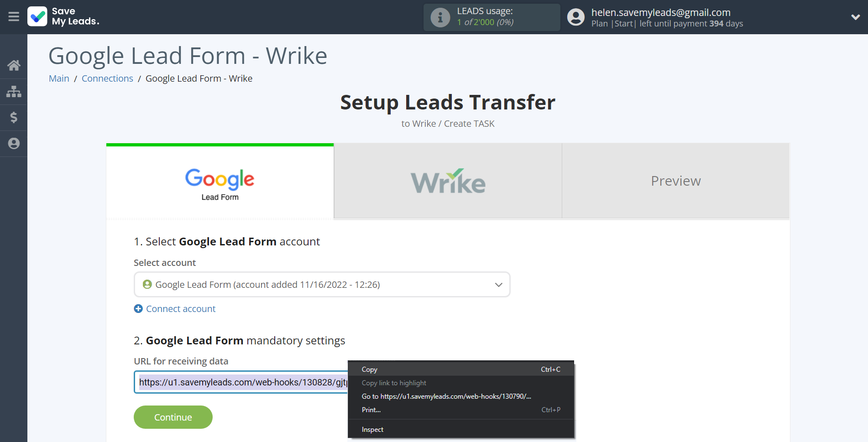
Task: Click the 'Google Lead Form - Wrike' breadcrumb text
Action: pyautogui.click(x=199, y=78)
